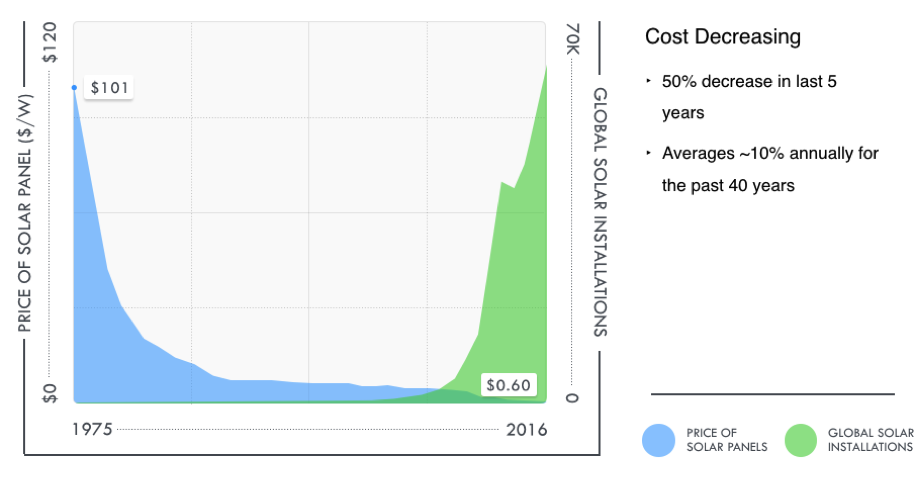Click the blue 1975 data point dot
The image size is (923, 478).
click(x=74, y=88)
